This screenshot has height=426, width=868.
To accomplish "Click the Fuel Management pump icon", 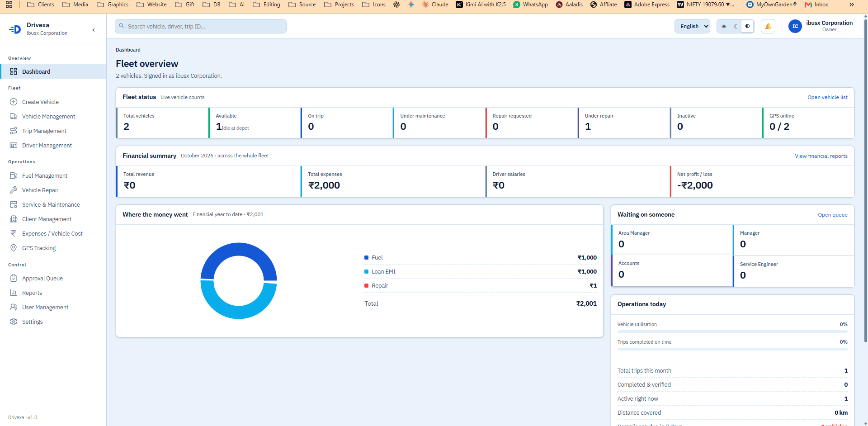I will point(14,175).
